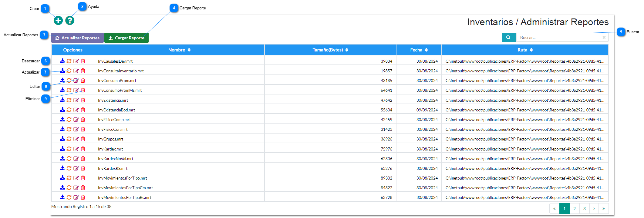This screenshot has height=218, width=644.
Task: Download InvConsumoProm.mrt file
Action: pos(62,80)
